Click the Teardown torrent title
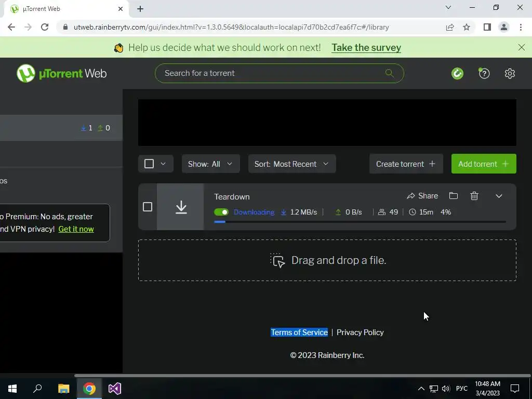 232,197
